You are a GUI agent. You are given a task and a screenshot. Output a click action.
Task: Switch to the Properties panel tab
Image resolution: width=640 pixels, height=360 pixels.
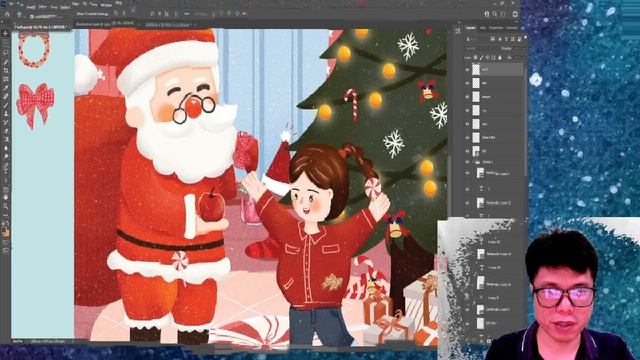(496, 28)
